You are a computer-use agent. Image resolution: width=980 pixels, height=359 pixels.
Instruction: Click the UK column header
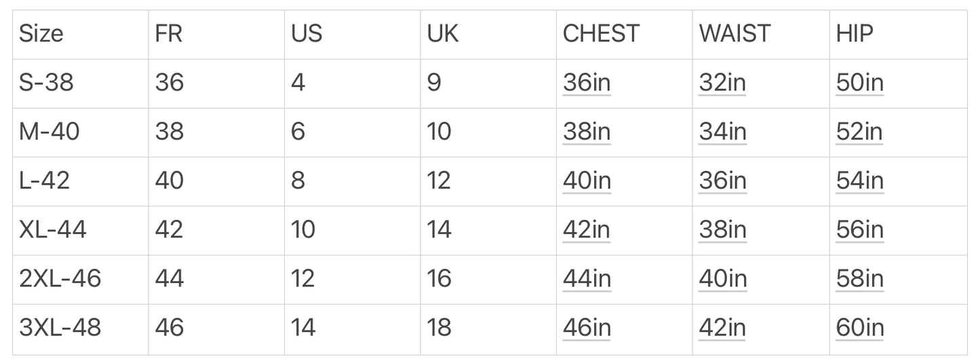[x=443, y=34]
